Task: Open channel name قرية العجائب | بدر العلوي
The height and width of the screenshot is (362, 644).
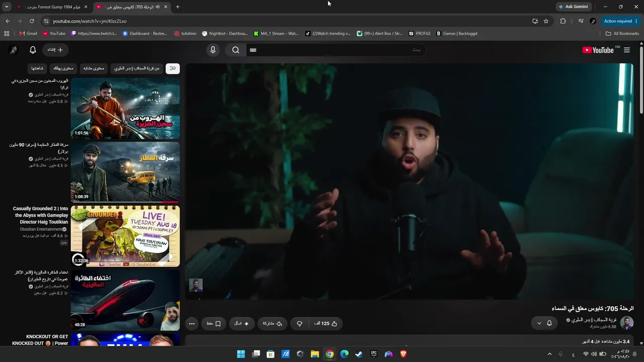Action: point(594,320)
